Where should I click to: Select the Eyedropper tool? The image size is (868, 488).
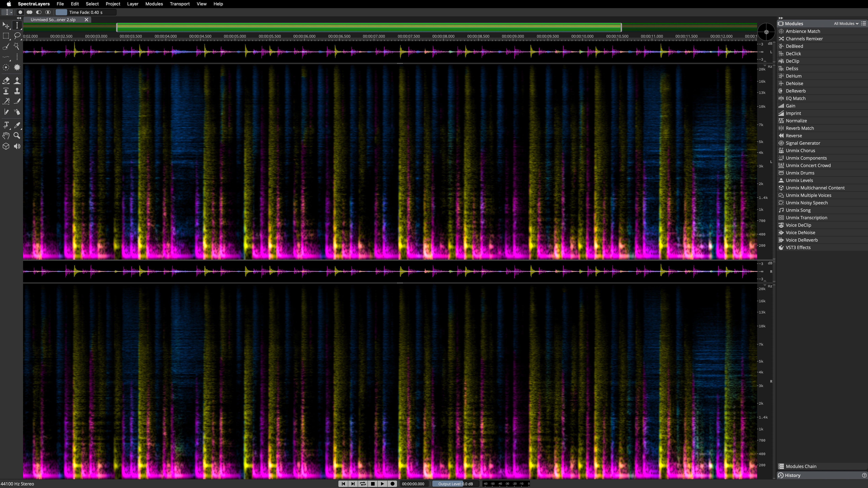coord(17,125)
